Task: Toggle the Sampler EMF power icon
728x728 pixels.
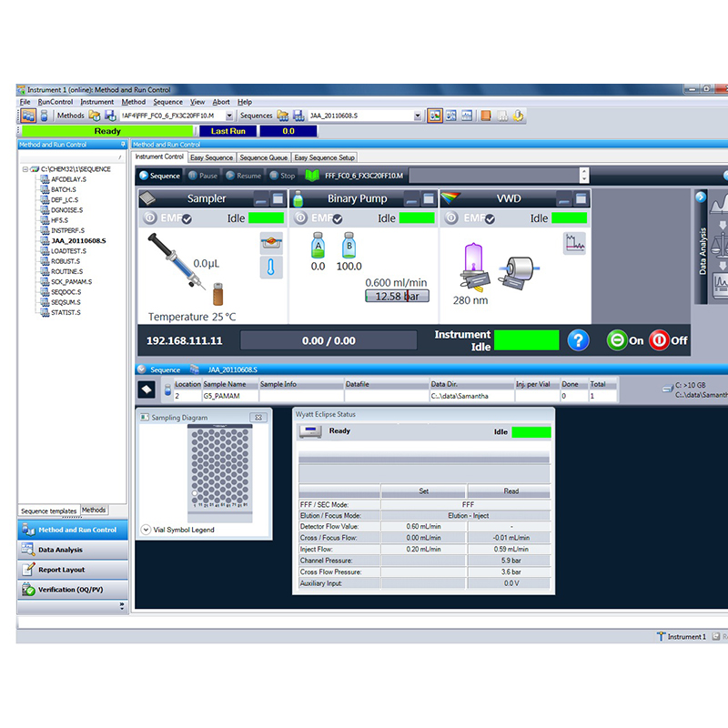Action: pos(150,217)
